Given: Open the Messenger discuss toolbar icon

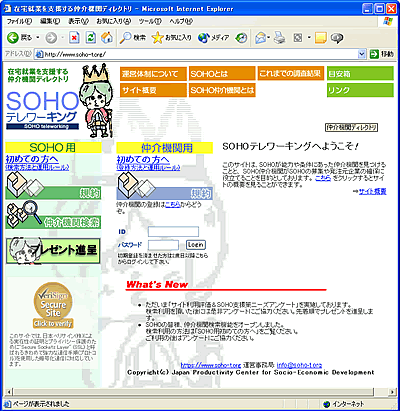Looking at the screenshot, I should [337, 38].
